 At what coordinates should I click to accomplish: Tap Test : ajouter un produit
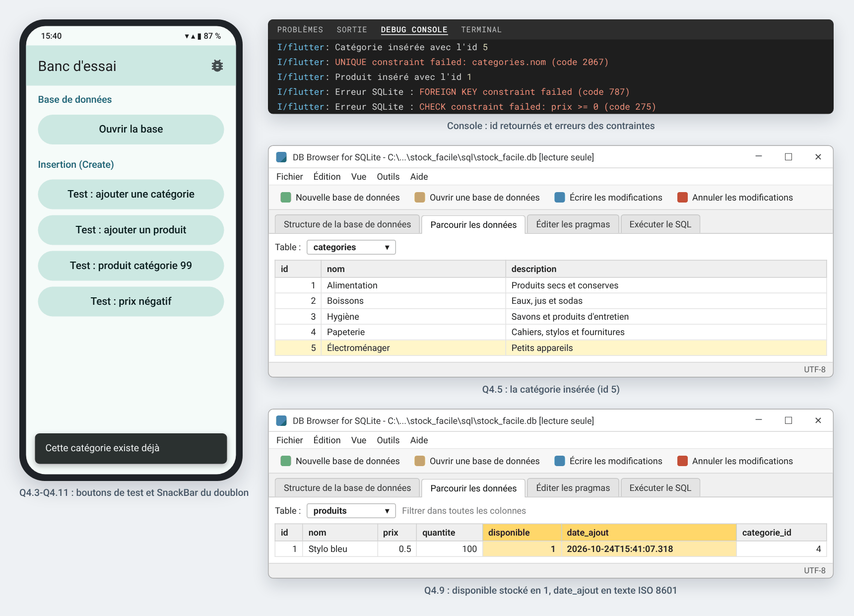(131, 230)
